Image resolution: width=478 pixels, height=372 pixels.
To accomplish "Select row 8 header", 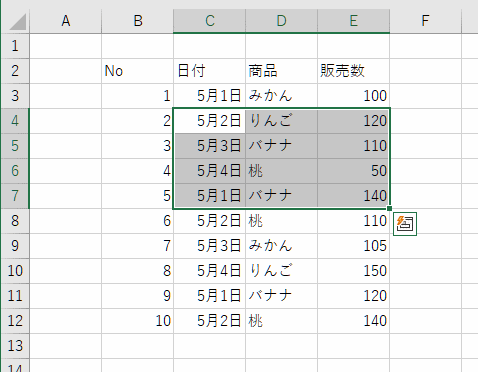I will tap(15, 221).
